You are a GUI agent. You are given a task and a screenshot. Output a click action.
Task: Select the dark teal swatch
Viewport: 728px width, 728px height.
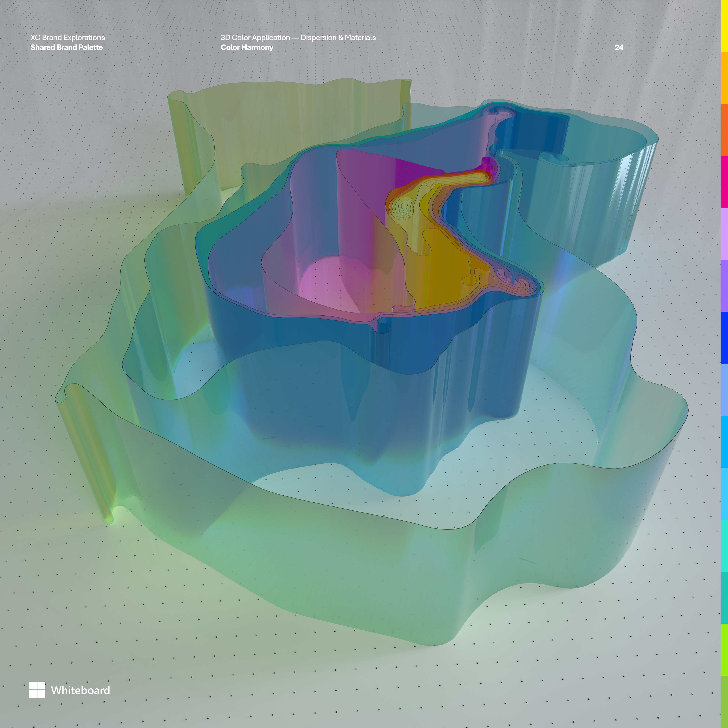pos(724,598)
